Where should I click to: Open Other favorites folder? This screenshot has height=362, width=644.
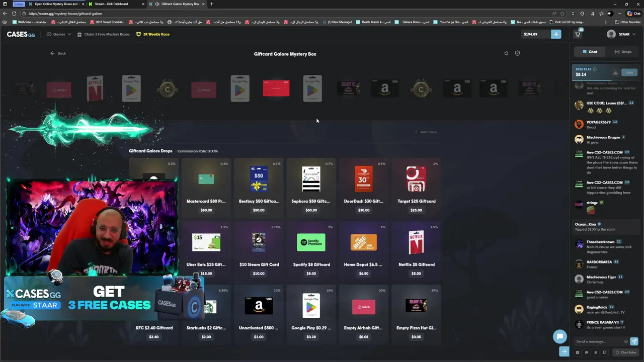click(627, 22)
